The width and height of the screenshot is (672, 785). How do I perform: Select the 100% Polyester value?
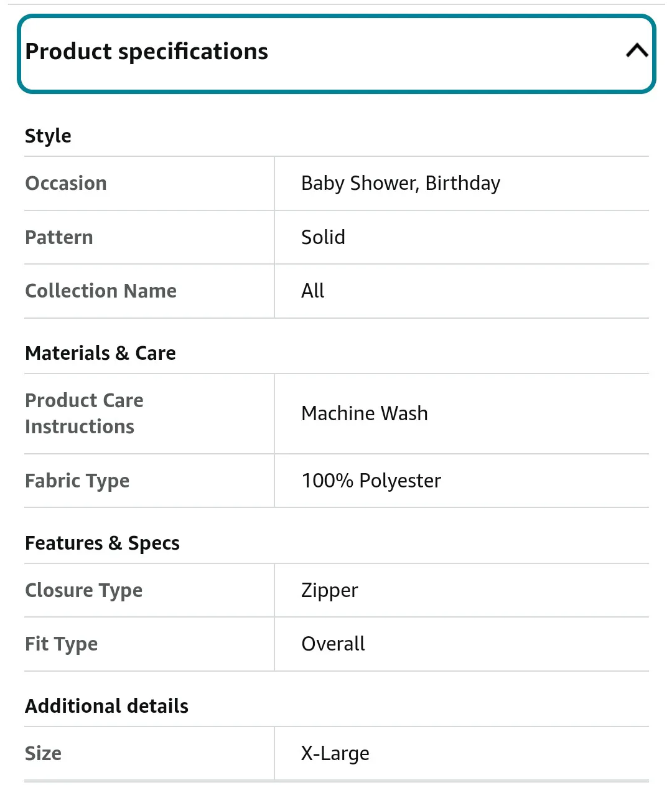click(x=371, y=481)
